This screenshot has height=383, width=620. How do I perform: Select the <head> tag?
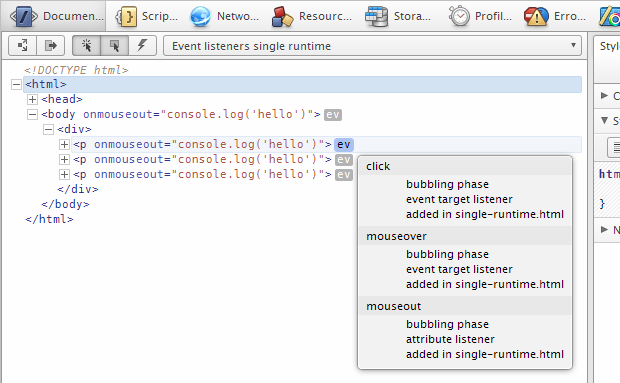(62, 99)
